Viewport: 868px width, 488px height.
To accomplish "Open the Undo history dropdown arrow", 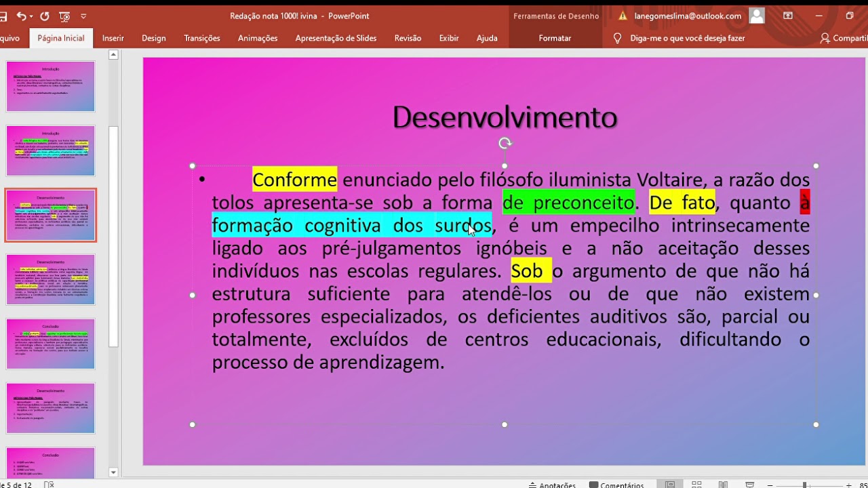I will click(x=32, y=16).
